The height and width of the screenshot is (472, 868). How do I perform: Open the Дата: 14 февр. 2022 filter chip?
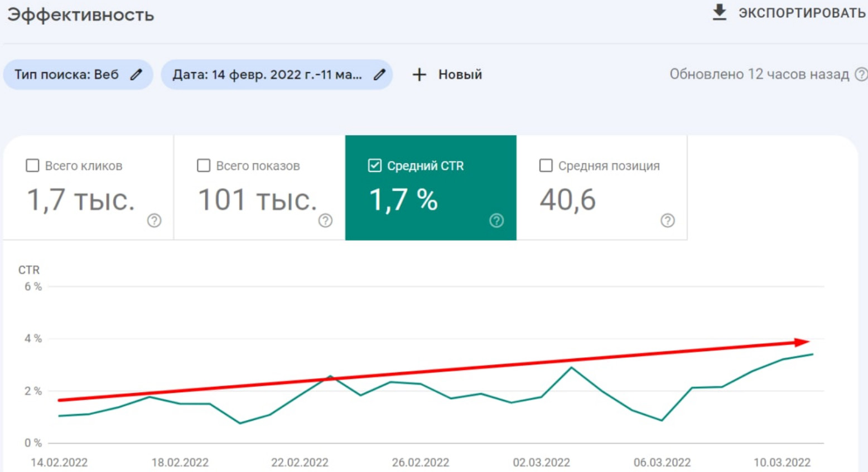pos(277,75)
